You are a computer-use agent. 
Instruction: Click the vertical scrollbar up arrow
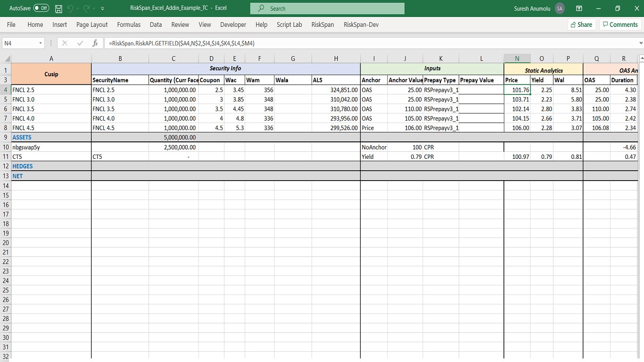pos(641,58)
